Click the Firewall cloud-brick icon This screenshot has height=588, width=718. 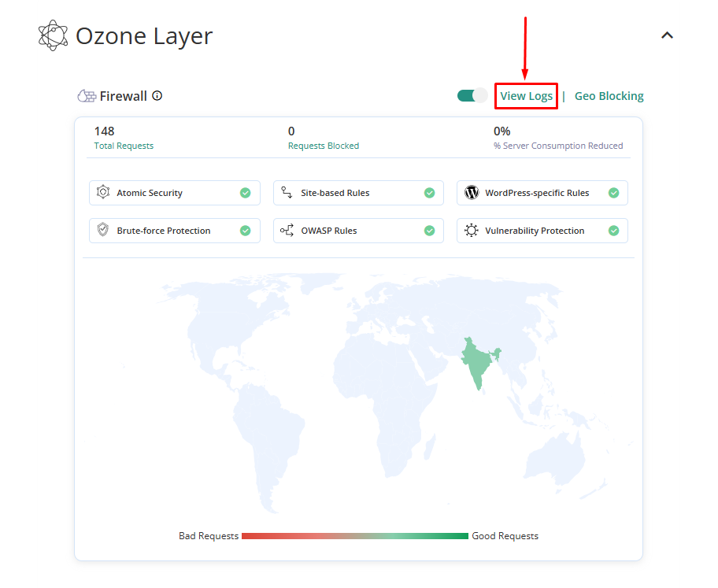click(87, 96)
